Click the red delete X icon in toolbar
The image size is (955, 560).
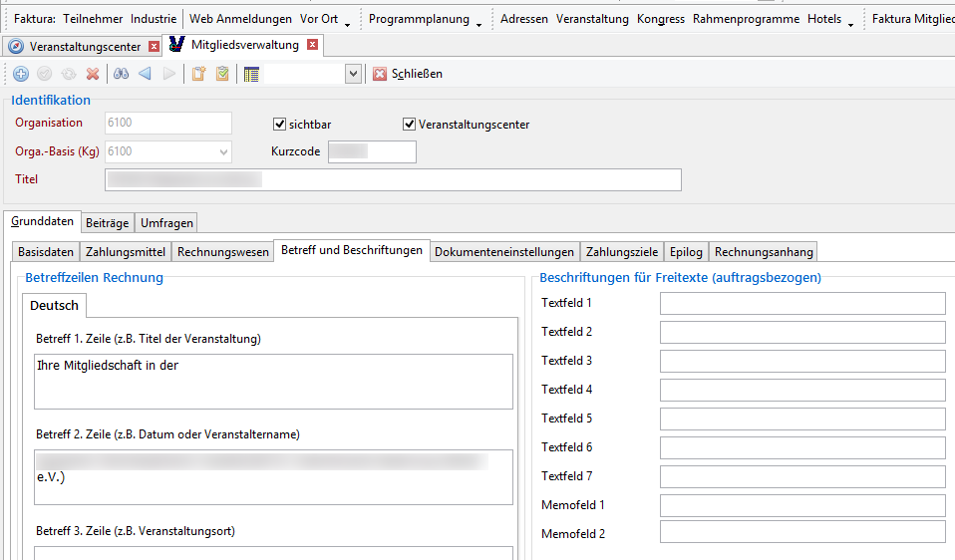(x=93, y=74)
